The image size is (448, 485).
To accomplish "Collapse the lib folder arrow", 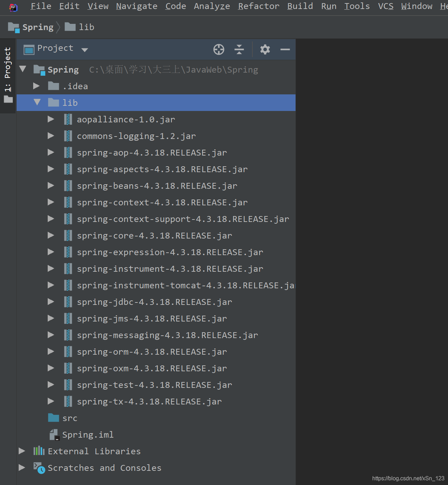I will [37, 102].
